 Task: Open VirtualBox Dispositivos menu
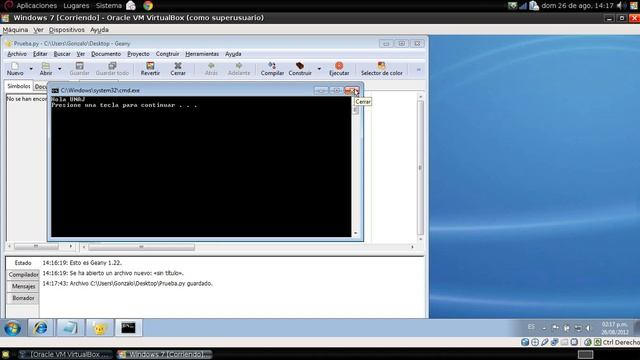pyautogui.click(x=67, y=30)
